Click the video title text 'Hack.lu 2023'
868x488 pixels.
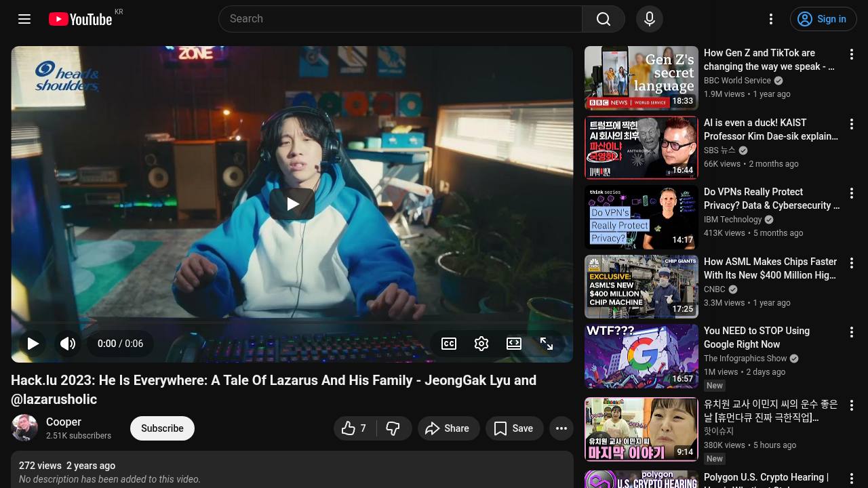coord(273,390)
